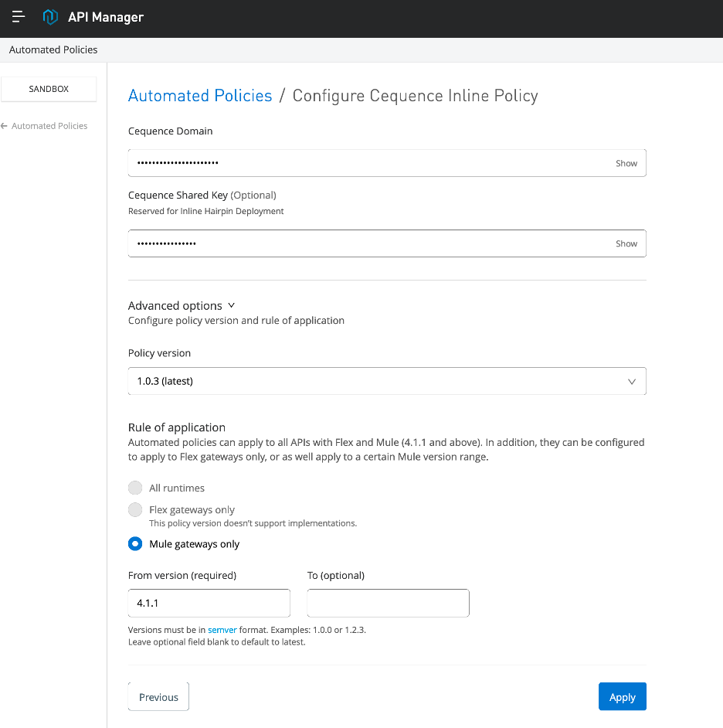The height and width of the screenshot is (728, 723).
Task: Click the Cequence Shared Key input field
Action: [387, 243]
